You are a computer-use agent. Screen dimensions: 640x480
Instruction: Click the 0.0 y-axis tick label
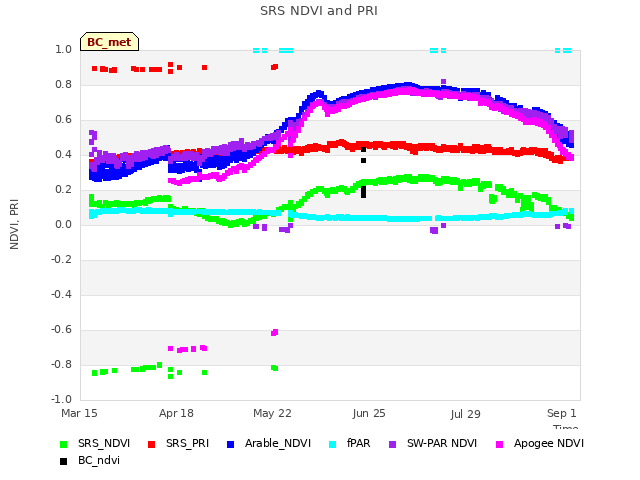[x=63, y=224]
